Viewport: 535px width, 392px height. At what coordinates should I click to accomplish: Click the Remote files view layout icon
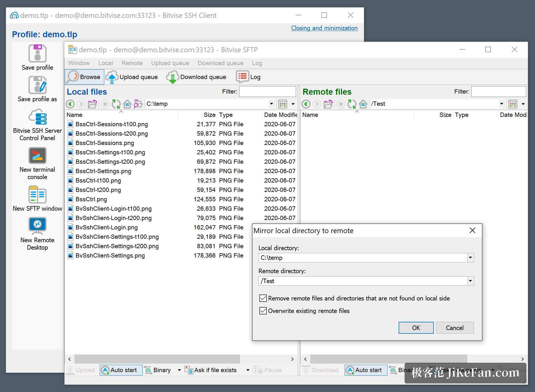click(513, 104)
